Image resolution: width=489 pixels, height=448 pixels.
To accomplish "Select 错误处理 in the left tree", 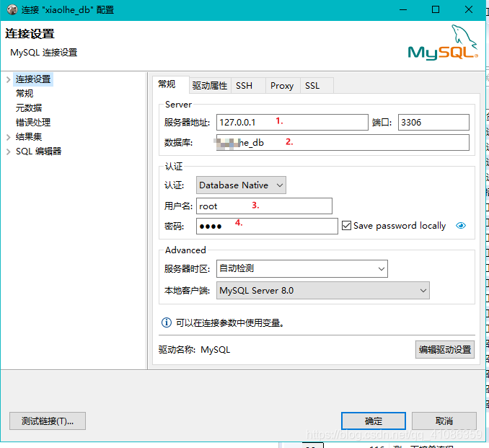I will click(33, 123).
